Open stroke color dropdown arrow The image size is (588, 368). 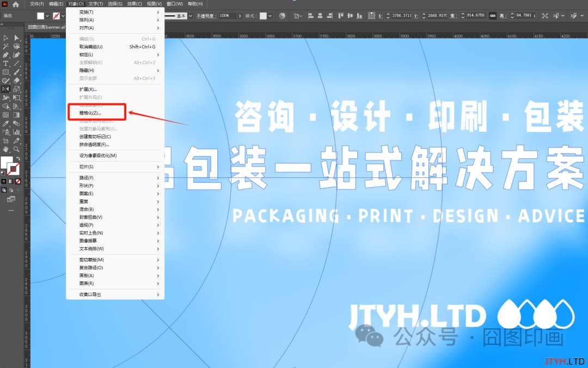pyautogui.click(x=63, y=16)
